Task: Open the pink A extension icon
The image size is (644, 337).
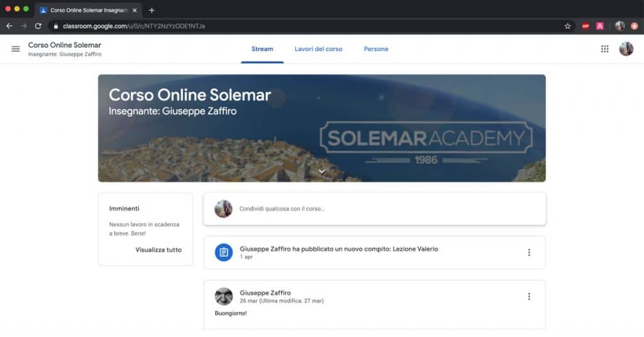Action: coord(599,26)
